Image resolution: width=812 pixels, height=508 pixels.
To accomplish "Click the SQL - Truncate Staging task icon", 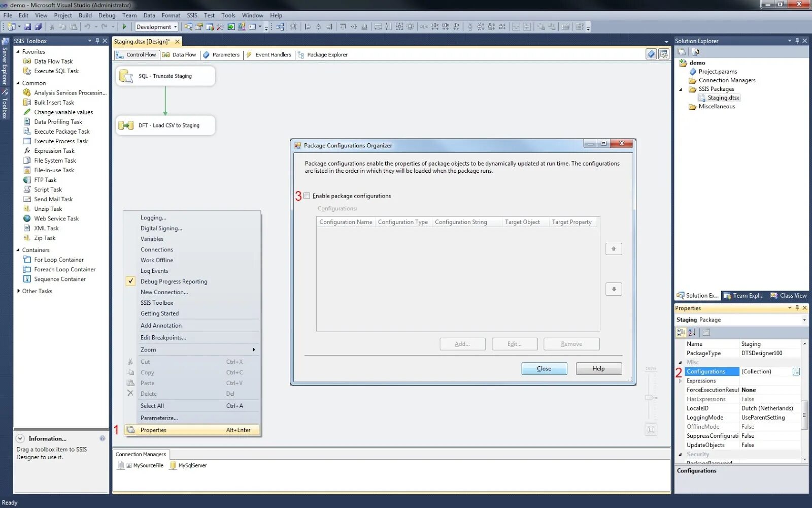I will pyautogui.click(x=126, y=76).
